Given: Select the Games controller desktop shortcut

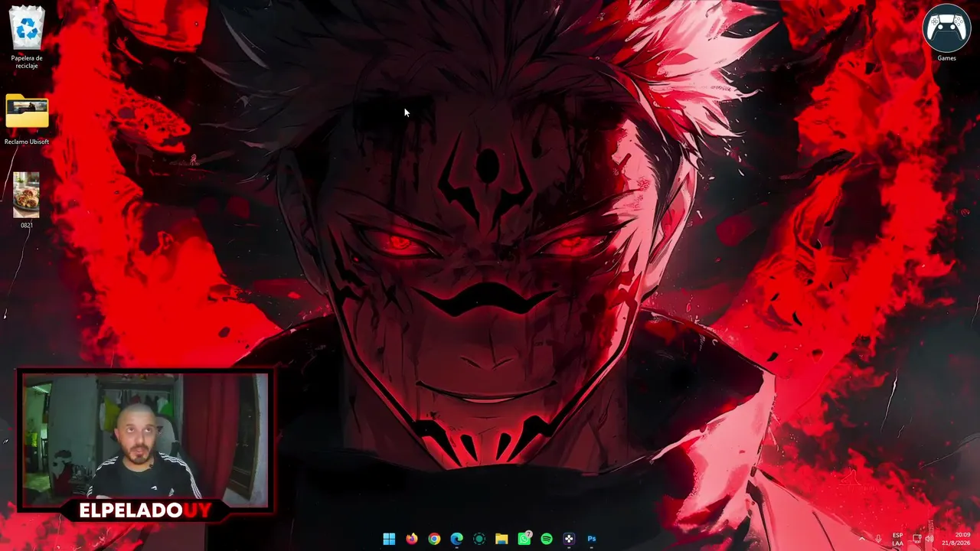Looking at the screenshot, I should coord(946,33).
